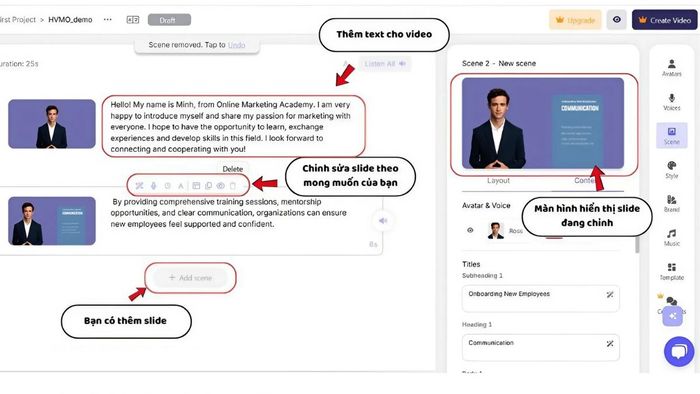Open the Brand panel in sidebar
The height and width of the screenshot is (394, 700).
click(671, 203)
